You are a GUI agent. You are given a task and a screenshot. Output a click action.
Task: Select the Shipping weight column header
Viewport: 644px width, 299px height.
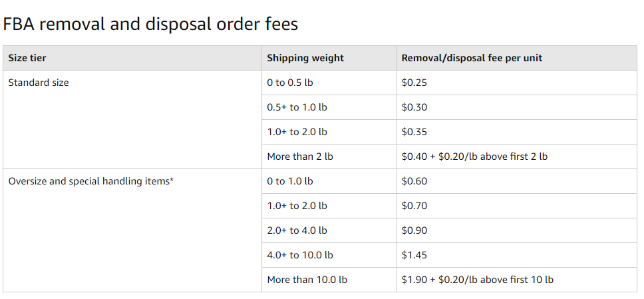(329, 58)
